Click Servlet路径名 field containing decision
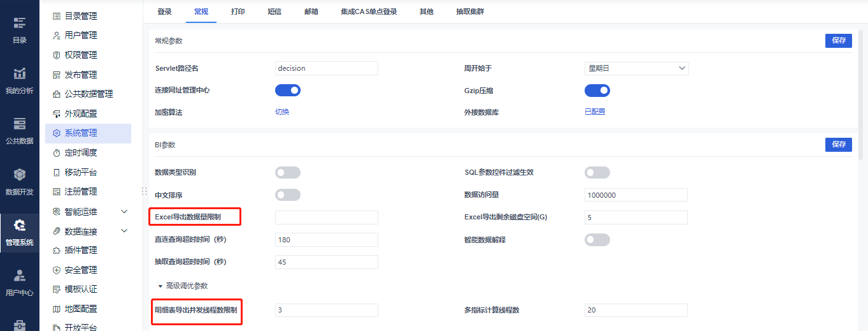 pos(327,68)
